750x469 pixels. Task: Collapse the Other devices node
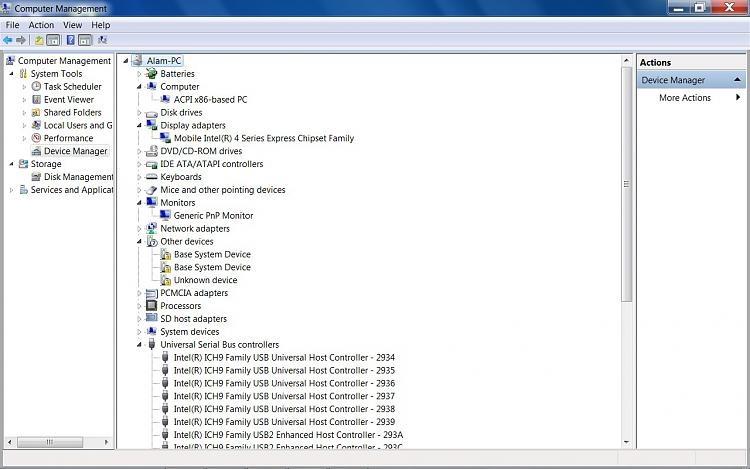[139, 241]
